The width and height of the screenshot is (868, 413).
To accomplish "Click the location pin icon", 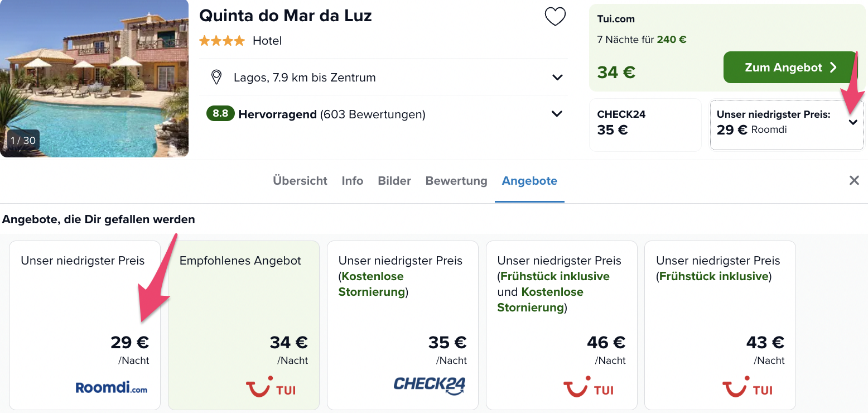I will [x=216, y=77].
